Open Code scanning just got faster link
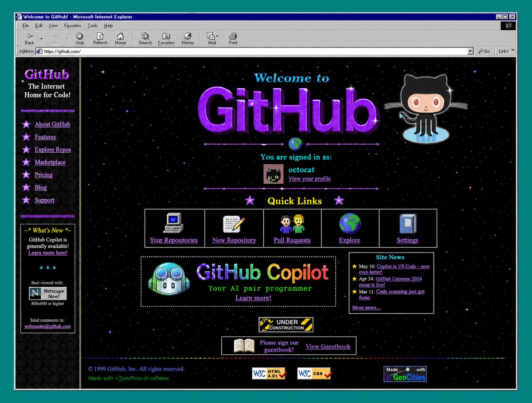The width and height of the screenshot is (532, 403). click(392, 295)
